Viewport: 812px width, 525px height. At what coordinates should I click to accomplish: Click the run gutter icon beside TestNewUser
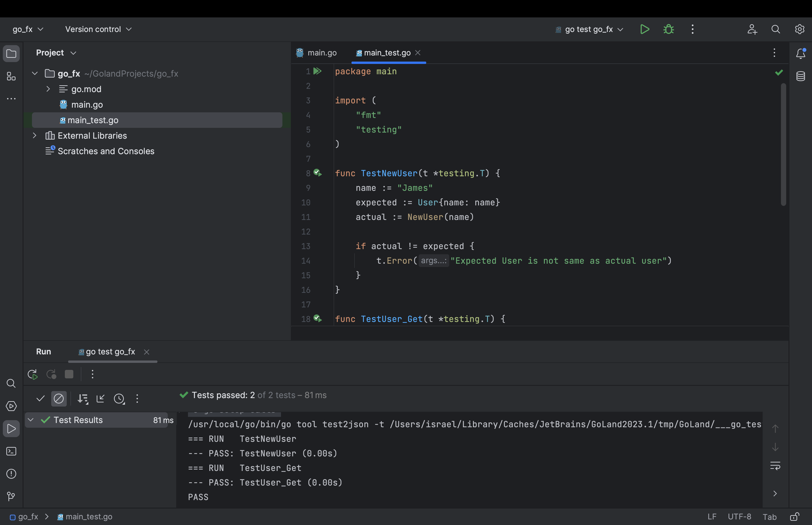tap(318, 173)
